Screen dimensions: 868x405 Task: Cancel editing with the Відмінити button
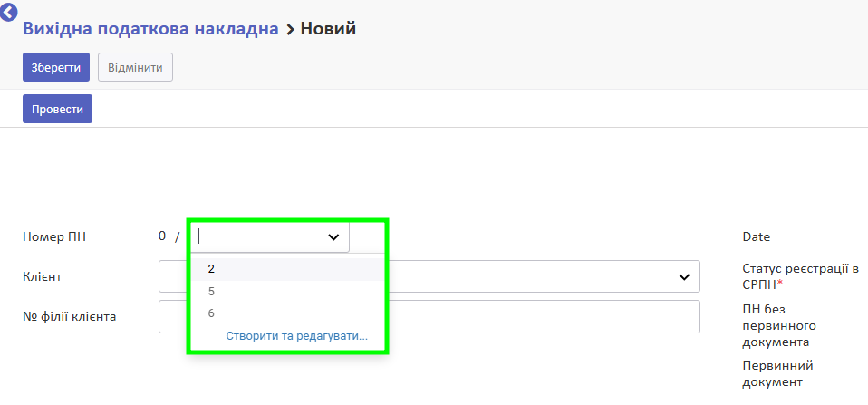135,67
